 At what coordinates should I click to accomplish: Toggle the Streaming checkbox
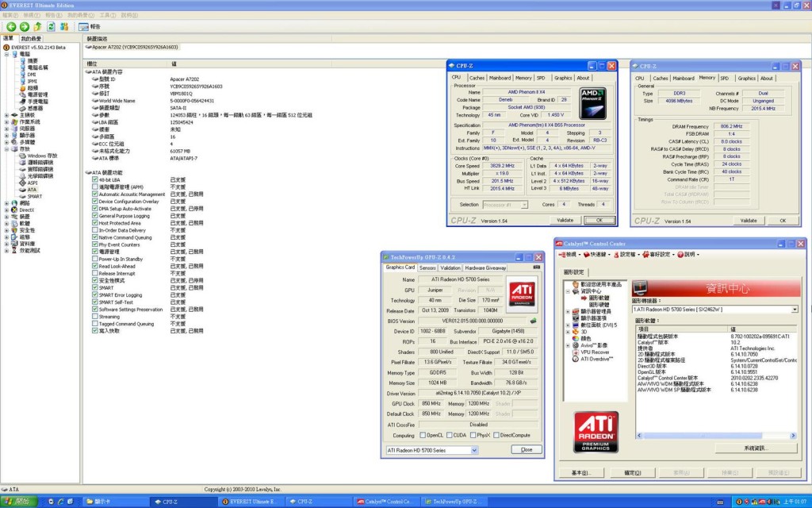pyautogui.click(x=95, y=316)
